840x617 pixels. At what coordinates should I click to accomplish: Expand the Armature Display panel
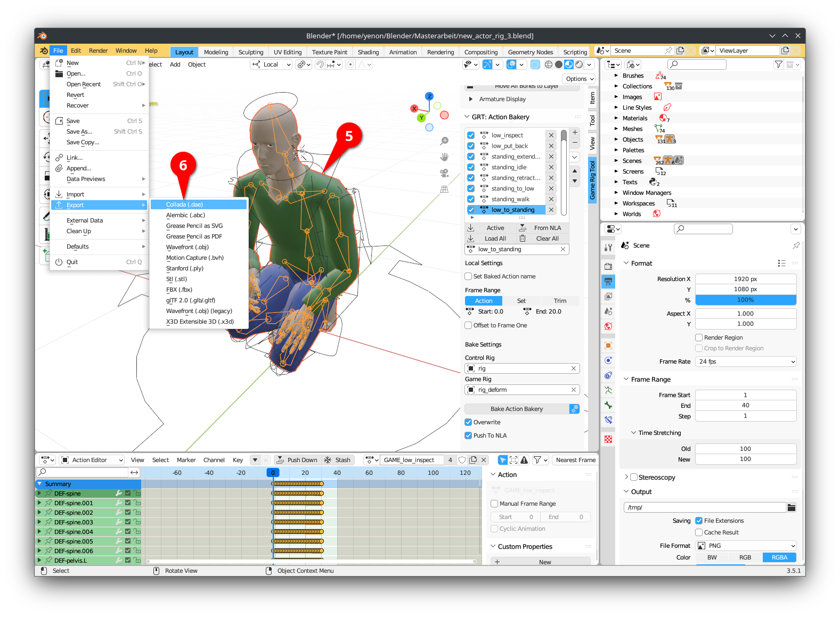pyautogui.click(x=502, y=99)
